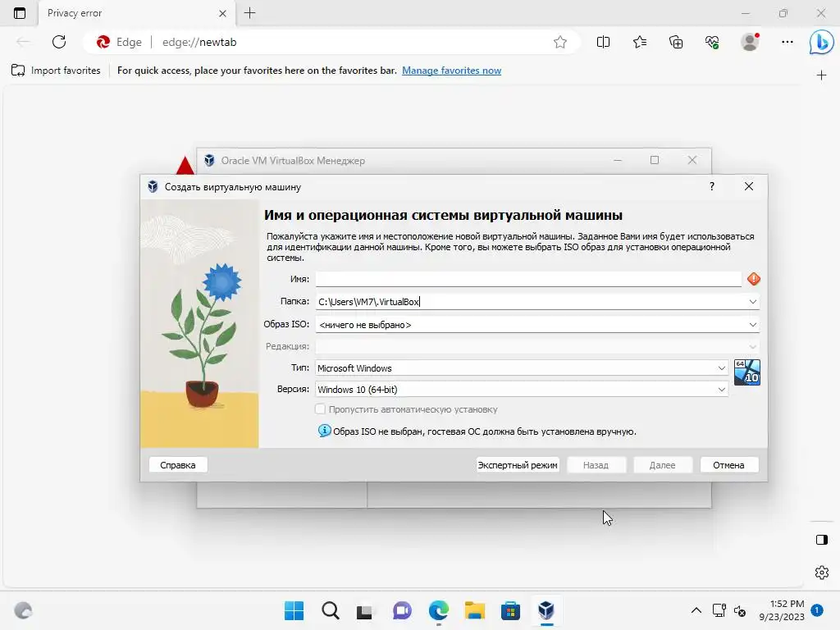The height and width of the screenshot is (630, 840).
Task: Click the Отмена cancel button
Action: [x=728, y=465]
